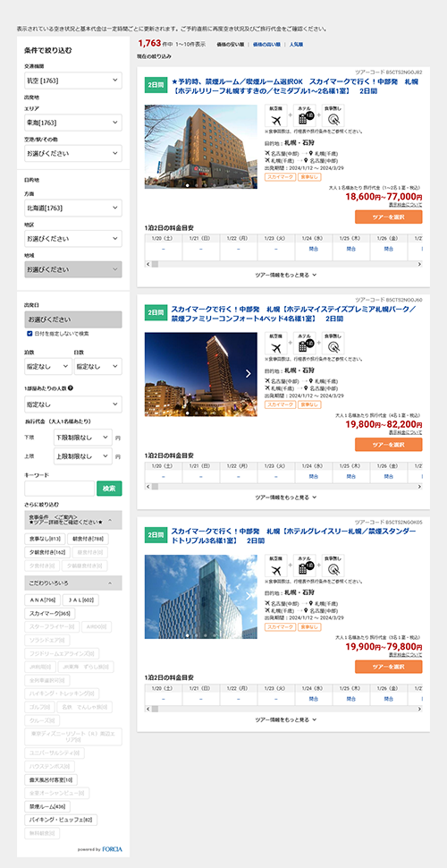Image resolution: width=447 pixels, height=868 pixels.
Task: Expand ツアー情報をもっと見る on Hotel Relief tour
Action: (x=285, y=275)
